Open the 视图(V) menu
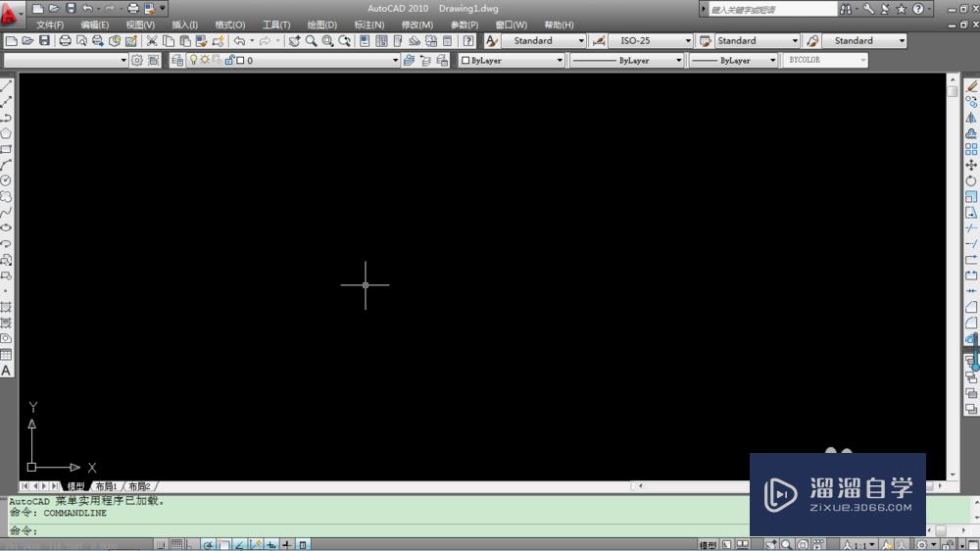The width and height of the screenshot is (980, 551). pos(140,25)
